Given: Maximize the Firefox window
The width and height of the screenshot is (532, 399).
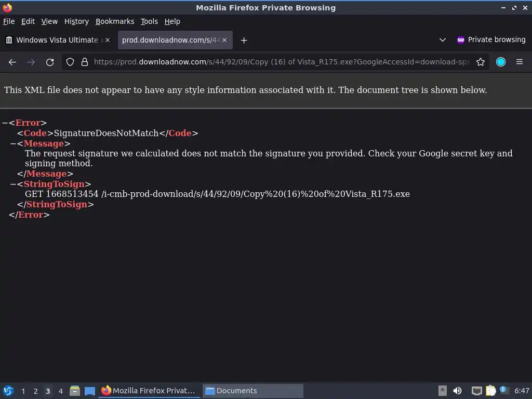Looking at the screenshot, I should pos(514,7).
